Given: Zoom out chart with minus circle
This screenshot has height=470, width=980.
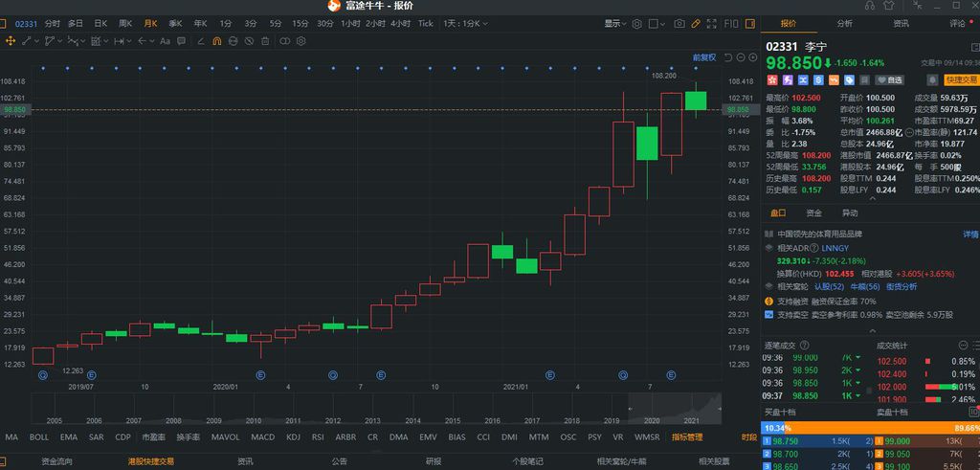Looking at the screenshot, I should coord(740,57).
